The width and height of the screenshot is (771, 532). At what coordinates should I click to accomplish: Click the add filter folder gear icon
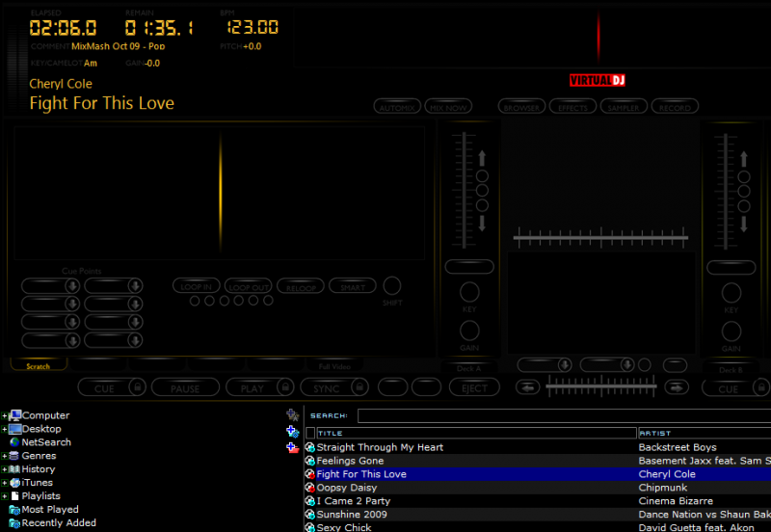point(293,431)
